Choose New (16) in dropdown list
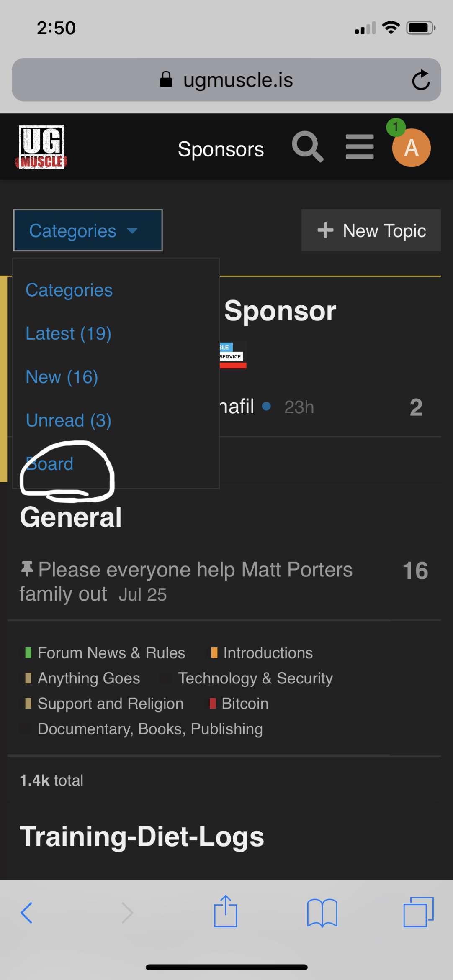Image resolution: width=453 pixels, height=980 pixels. click(62, 377)
